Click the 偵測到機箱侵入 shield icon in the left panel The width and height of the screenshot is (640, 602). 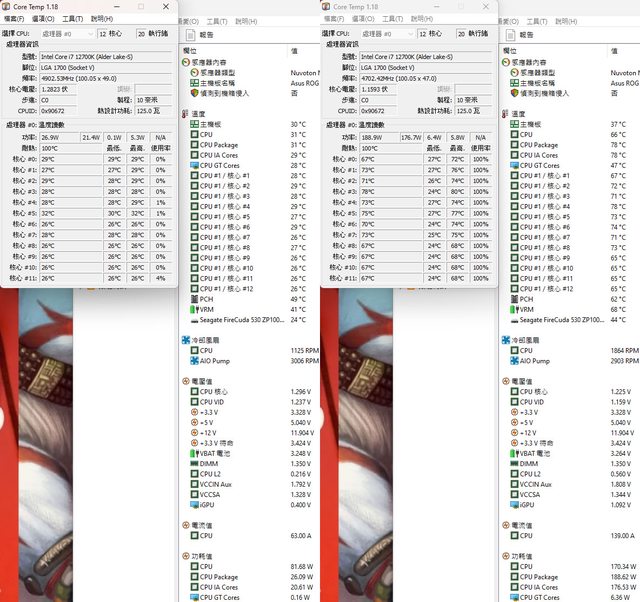pyautogui.click(x=195, y=93)
